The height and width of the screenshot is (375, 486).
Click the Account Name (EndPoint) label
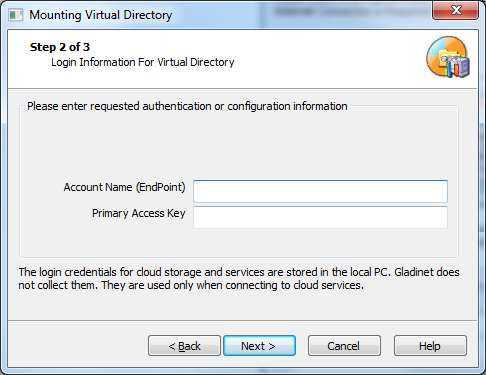click(x=124, y=187)
